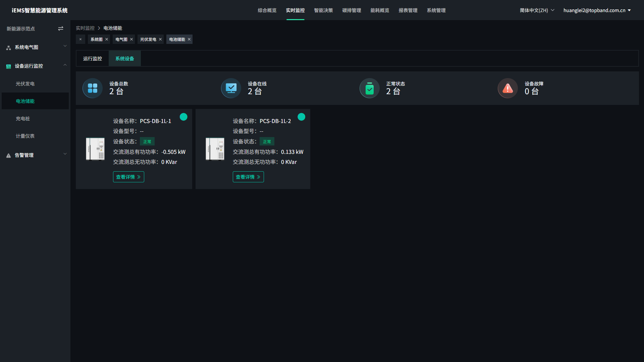Viewport: 644px width, 362px height.
Task: Click the 设备总数 grid icon
Action: (93, 88)
